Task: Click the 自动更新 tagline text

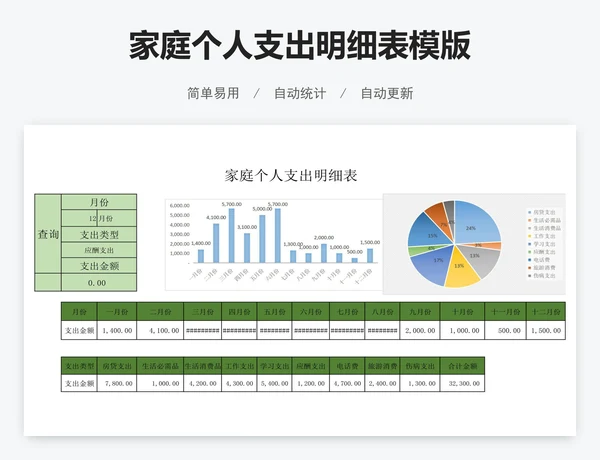Action: (x=387, y=93)
